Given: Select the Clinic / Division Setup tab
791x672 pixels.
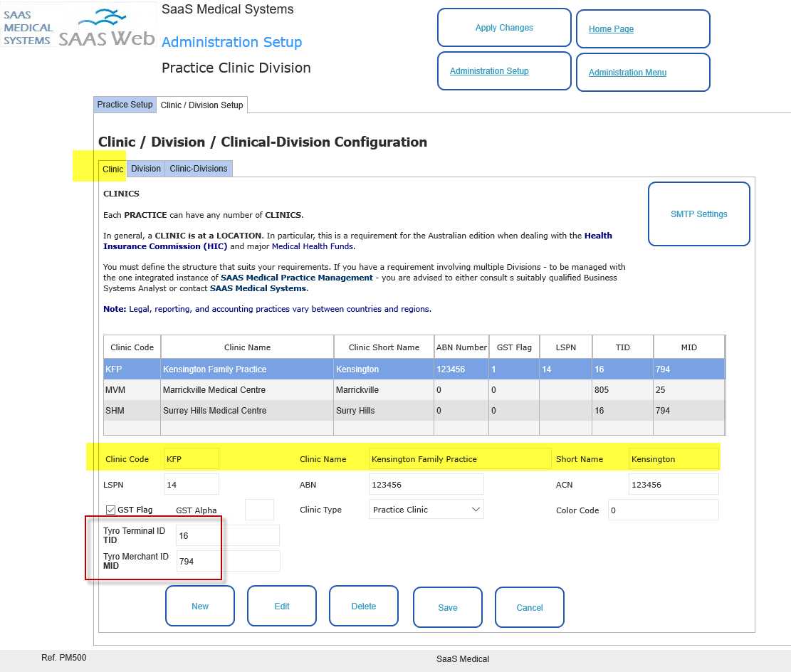Looking at the screenshot, I should [x=201, y=105].
